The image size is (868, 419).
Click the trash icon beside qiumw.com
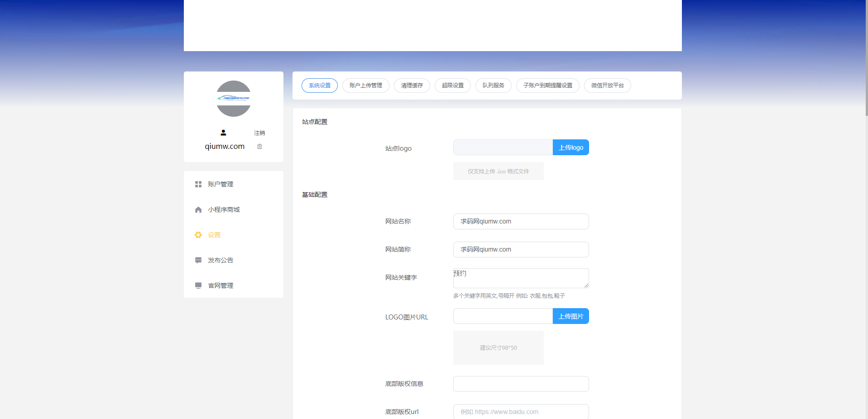click(x=259, y=147)
